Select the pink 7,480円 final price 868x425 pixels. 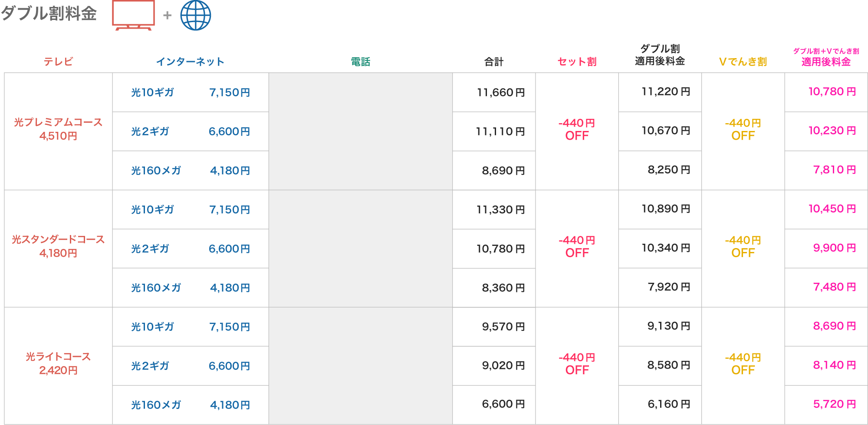[x=834, y=287]
